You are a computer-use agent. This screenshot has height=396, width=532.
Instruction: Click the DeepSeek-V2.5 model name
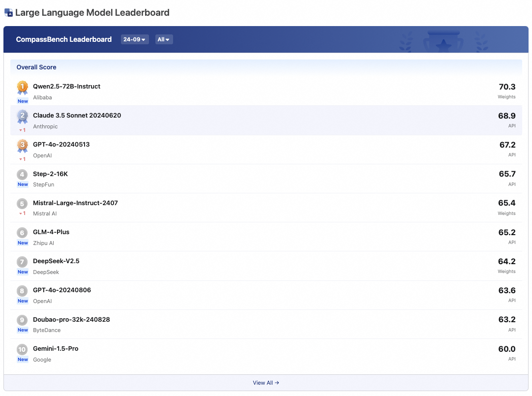[x=57, y=261]
